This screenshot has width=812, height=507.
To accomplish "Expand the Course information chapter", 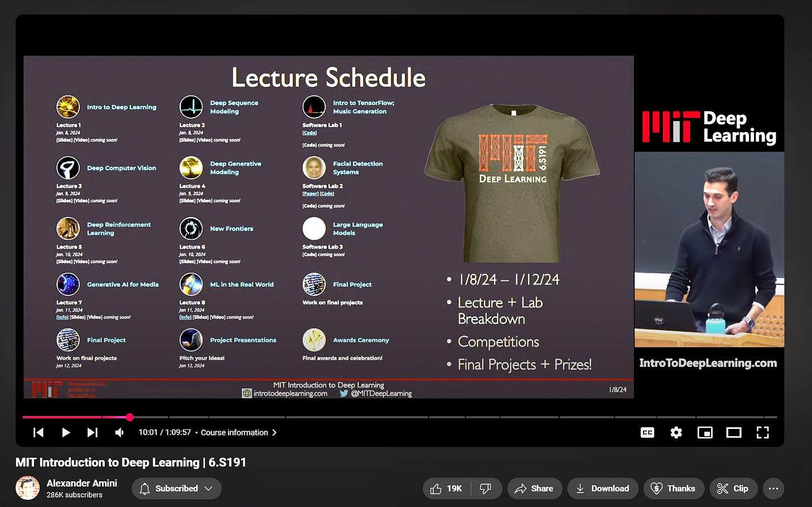I will (x=239, y=432).
